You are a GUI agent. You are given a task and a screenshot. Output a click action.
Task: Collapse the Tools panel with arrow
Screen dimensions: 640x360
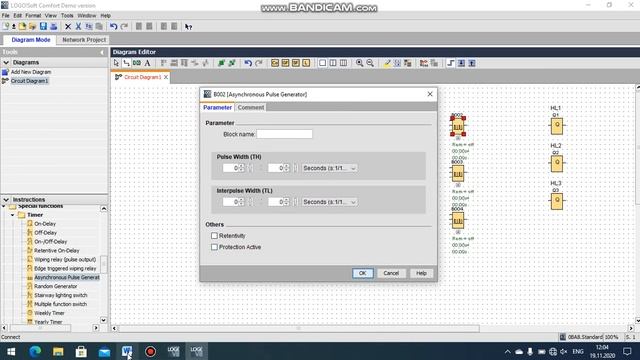coord(102,52)
